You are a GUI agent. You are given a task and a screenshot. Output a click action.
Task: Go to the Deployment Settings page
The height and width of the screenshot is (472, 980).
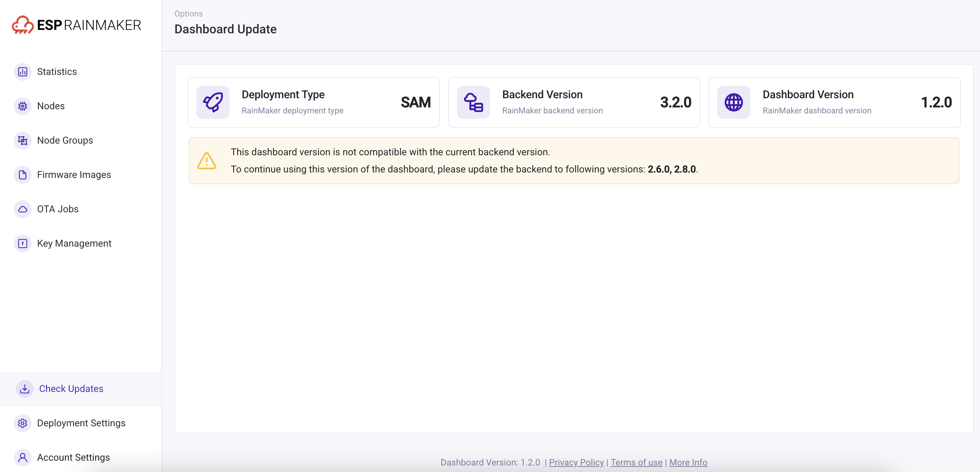81,423
